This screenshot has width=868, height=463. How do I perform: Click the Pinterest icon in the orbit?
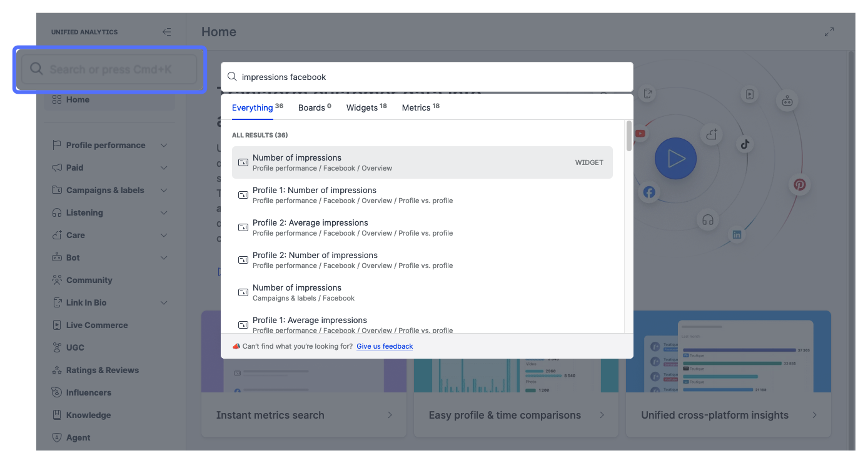(799, 184)
